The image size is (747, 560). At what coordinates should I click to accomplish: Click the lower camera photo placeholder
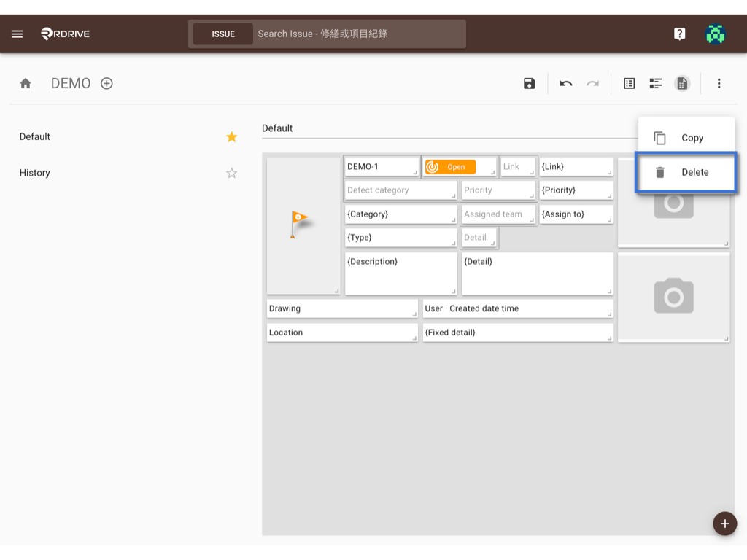673,297
